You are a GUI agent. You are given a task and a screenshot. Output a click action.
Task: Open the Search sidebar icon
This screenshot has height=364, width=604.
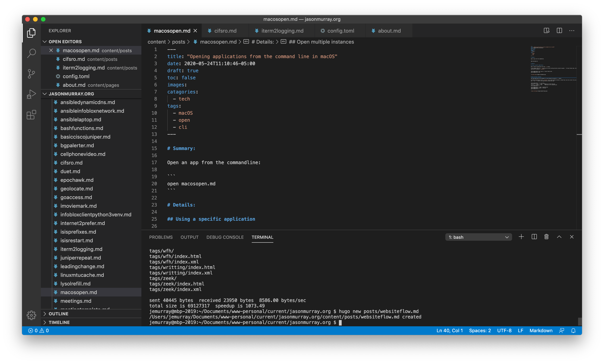31,53
